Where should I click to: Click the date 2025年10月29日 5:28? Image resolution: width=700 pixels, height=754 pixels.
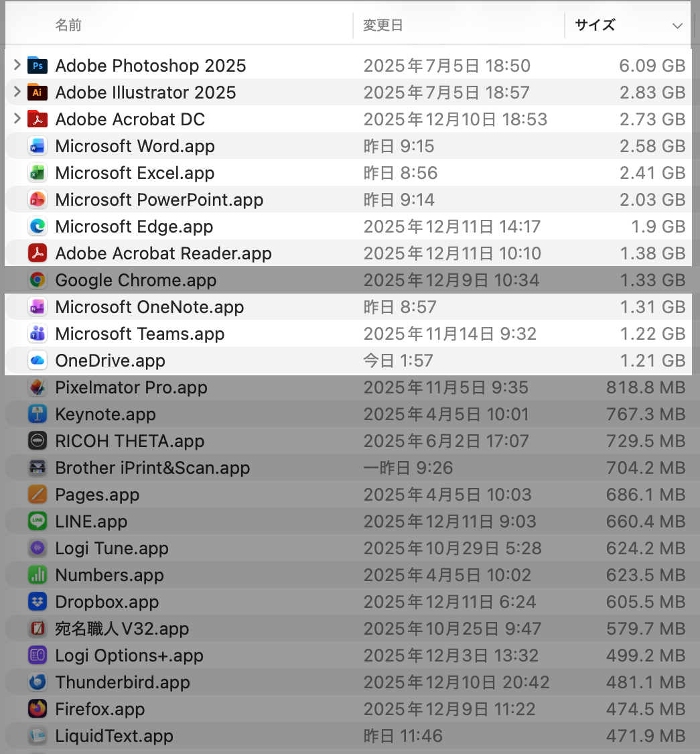(x=452, y=548)
